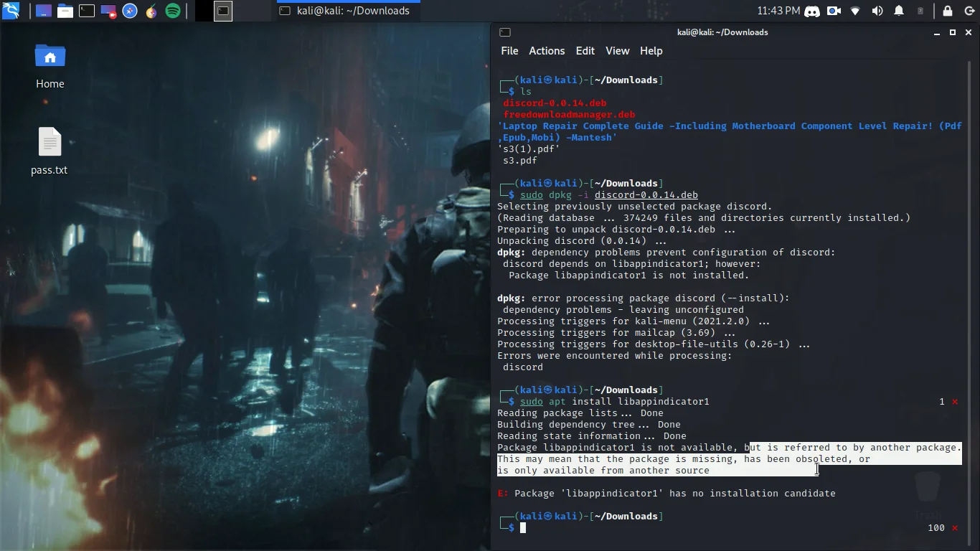Viewport: 980px width, 551px height.
Task: Launch Spotify from the panel
Action: [x=173, y=11]
